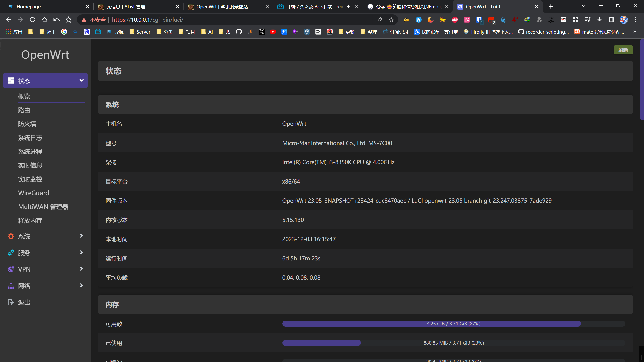Click the 已使用 memory progress bar
644x362 pixels.
point(454,343)
